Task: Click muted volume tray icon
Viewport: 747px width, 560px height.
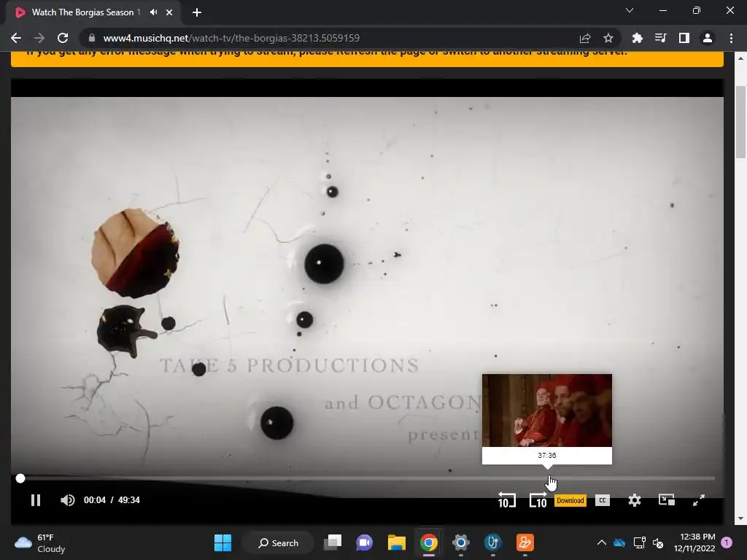Action: pos(658,542)
